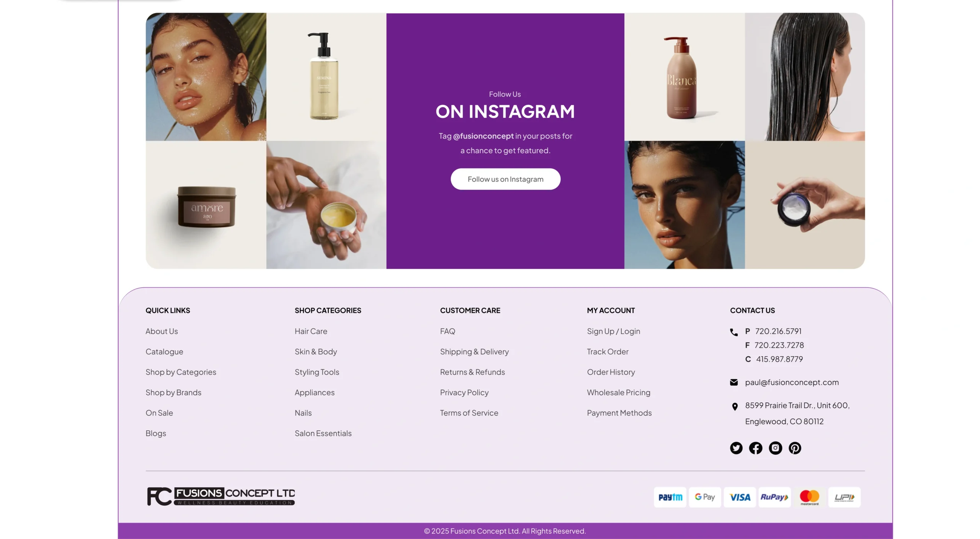Click the Fusions Concept Ltd logo
Image resolution: width=980 pixels, height=539 pixels.
(x=221, y=497)
